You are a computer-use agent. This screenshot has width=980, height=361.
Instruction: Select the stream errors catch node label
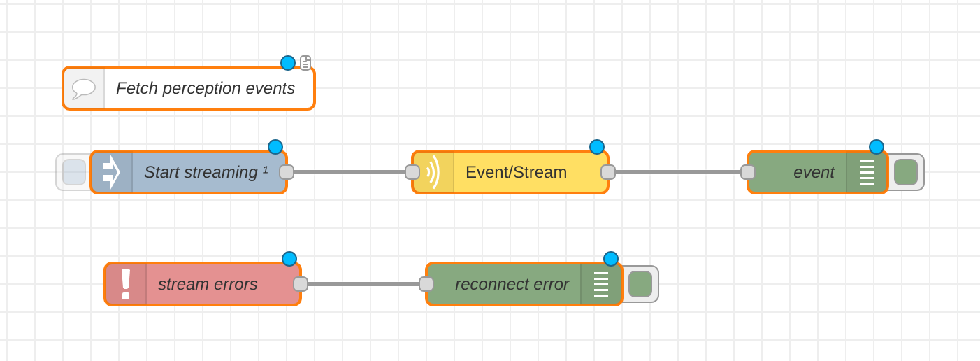pyautogui.click(x=208, y=284)
